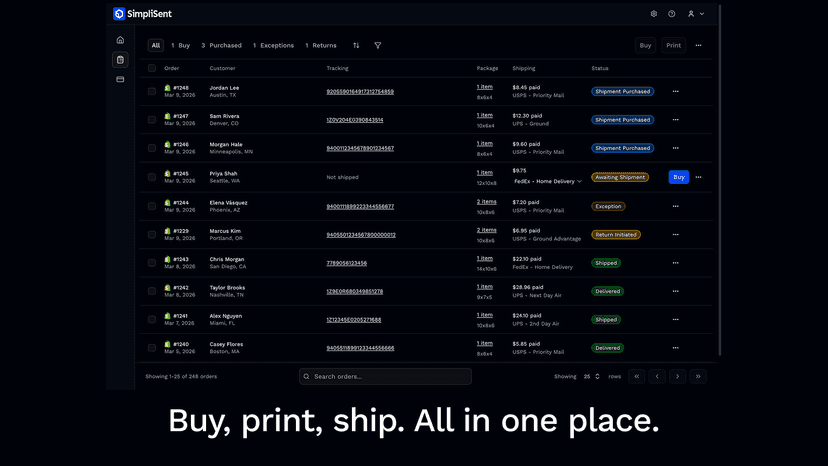Click the Status column header
The height and width of the screenshot is (466, 828).
coord(600,68)
